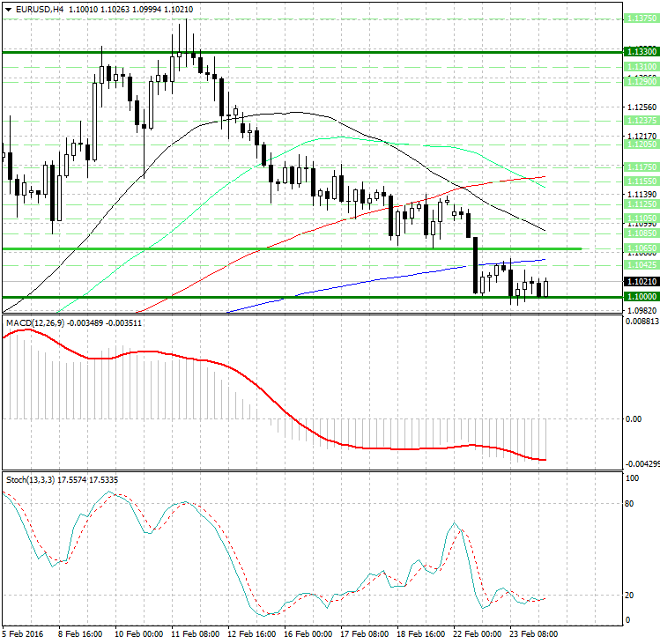Click the 23 Feb 08:00 time label
Screen dimensions: 660x644
click(534, 634)
